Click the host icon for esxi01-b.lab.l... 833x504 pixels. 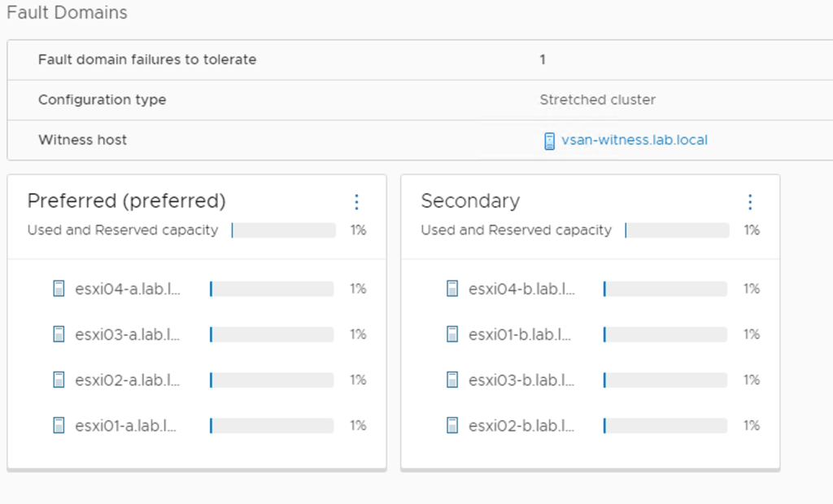coord(451,333)
